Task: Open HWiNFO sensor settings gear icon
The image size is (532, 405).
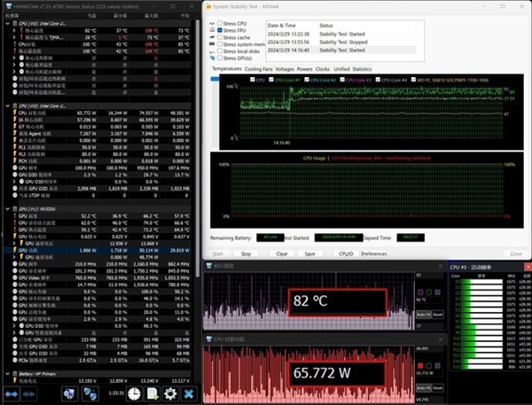Action: pos(170,393)
